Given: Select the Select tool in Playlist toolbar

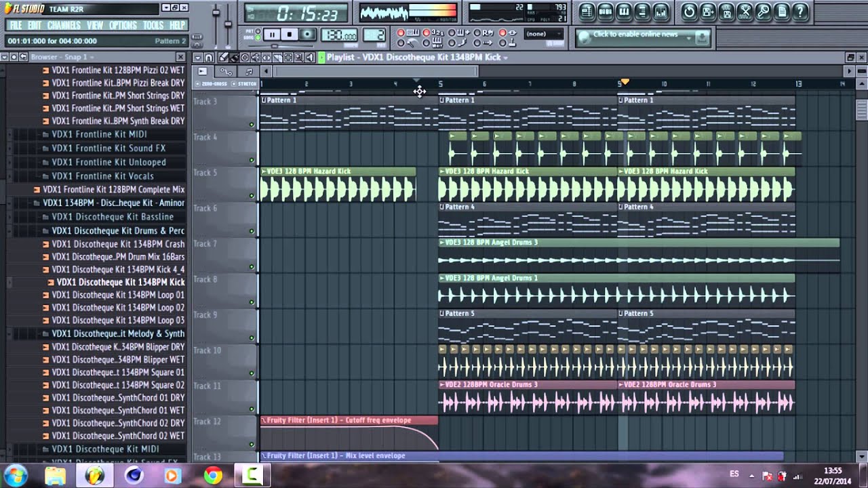Looking at the screenshot, I should tap(288, 58).
